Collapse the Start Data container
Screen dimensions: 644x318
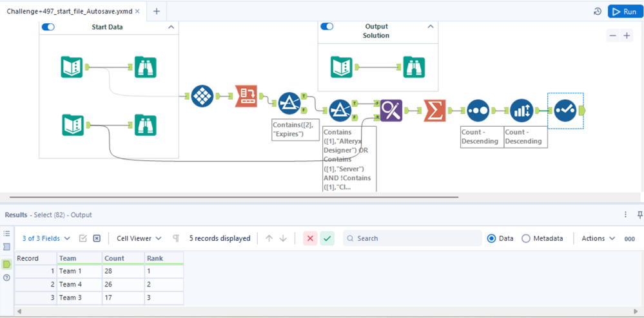pos(171,27)
